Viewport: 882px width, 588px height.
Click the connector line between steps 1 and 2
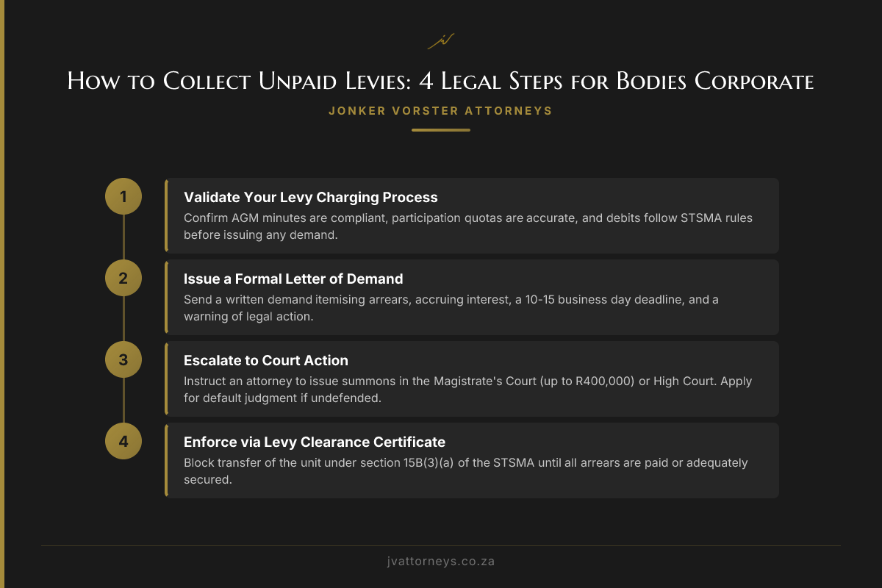coord(123,237)
